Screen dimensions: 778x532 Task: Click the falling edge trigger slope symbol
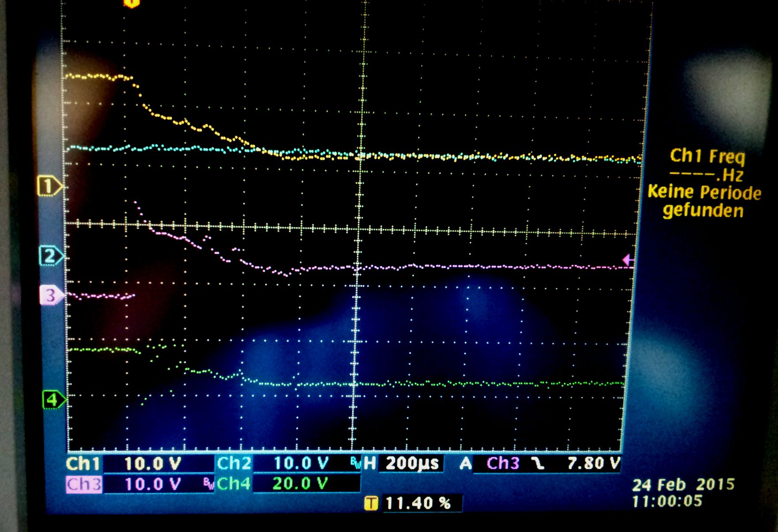point(537,463)
